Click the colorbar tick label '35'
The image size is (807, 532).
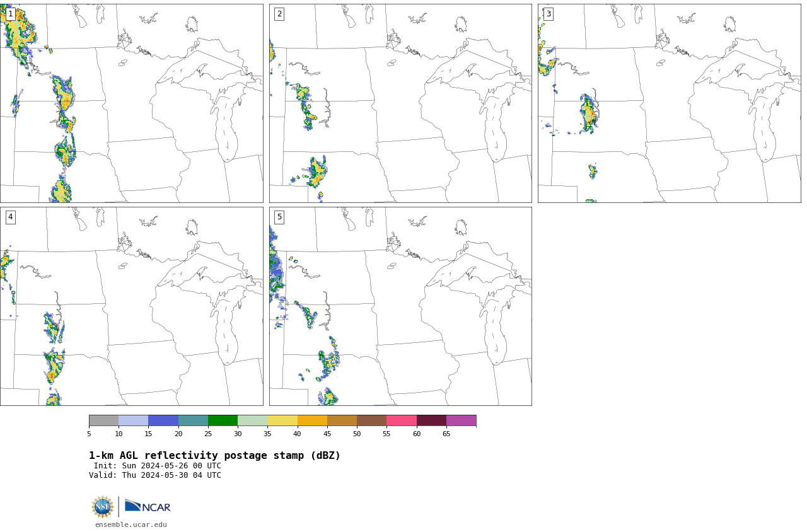pos(267,434)
